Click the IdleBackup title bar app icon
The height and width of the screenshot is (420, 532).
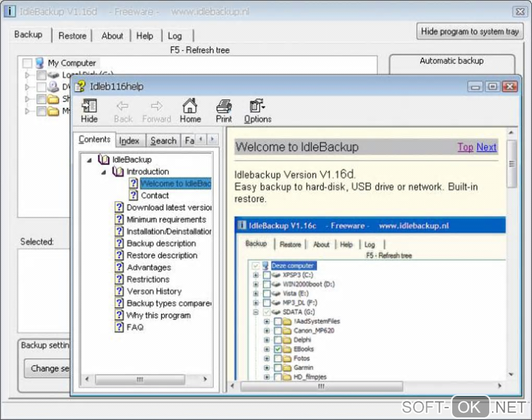coord(9,11)
